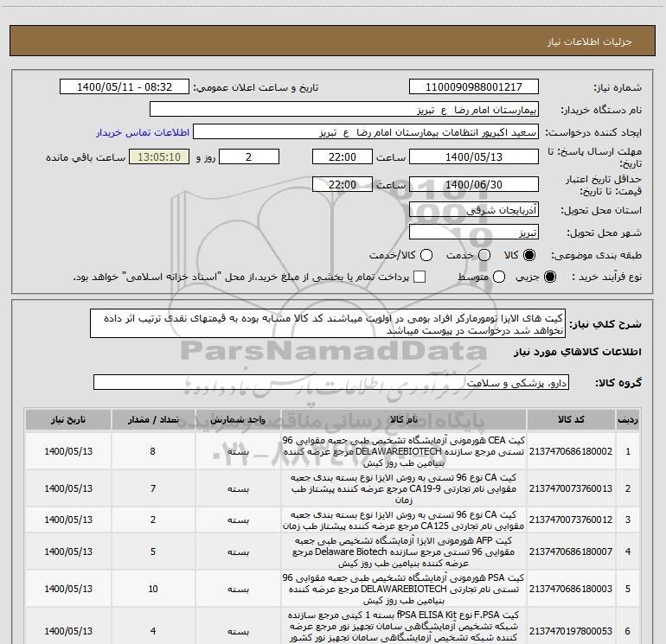The width and height of the screenshot is (666, 644).
Task: Click goods group دارو، پزشکی و سلامت field
Action: pyautogui.click(x=331, y=382)
